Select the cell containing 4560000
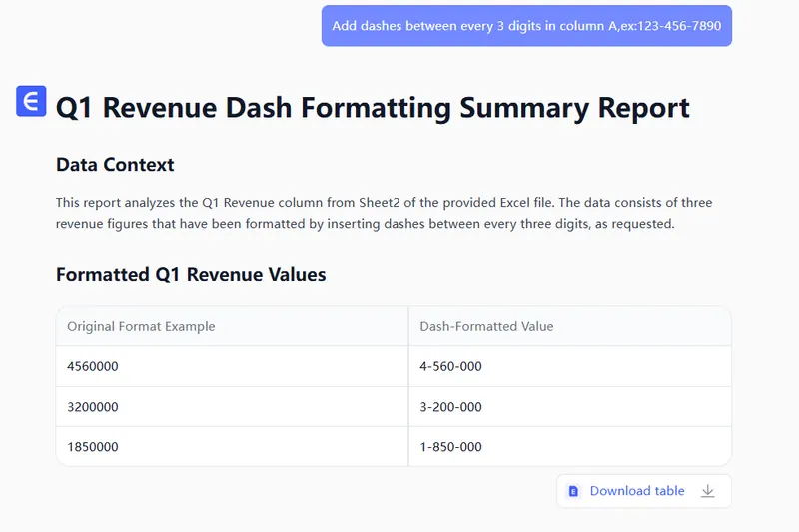 click(x=93, y=366)
